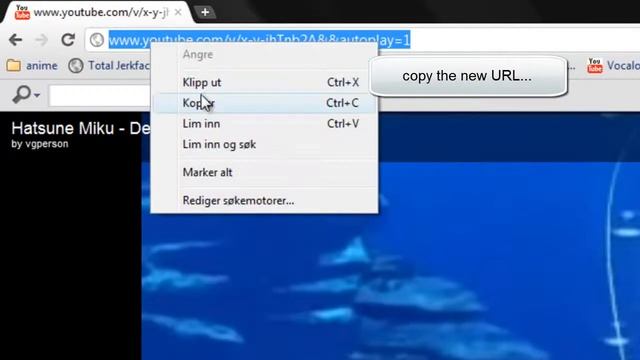Open the anime bookmarks folder
Viewport: 640px width, 360px height.
click(32, 65)
